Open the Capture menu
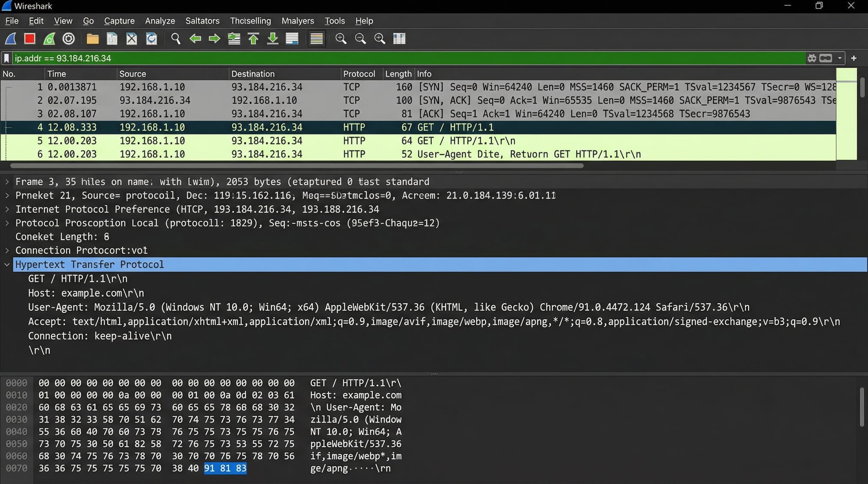868x484 pixels. click(119, 21)
